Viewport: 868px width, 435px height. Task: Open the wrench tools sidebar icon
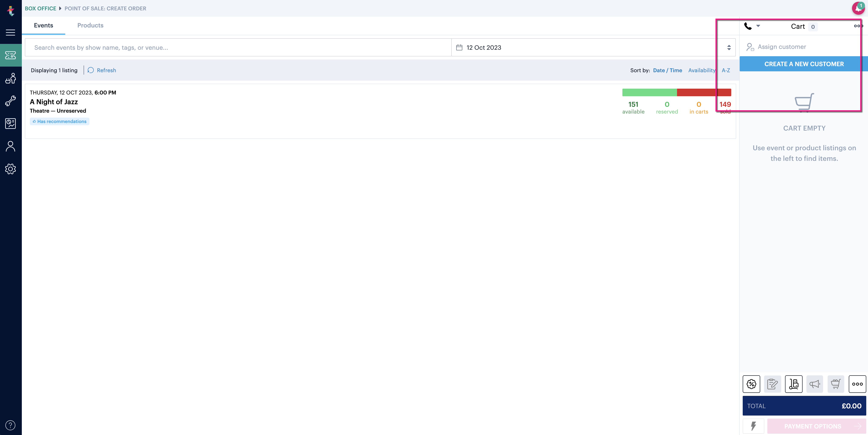(x=10, y=101)
